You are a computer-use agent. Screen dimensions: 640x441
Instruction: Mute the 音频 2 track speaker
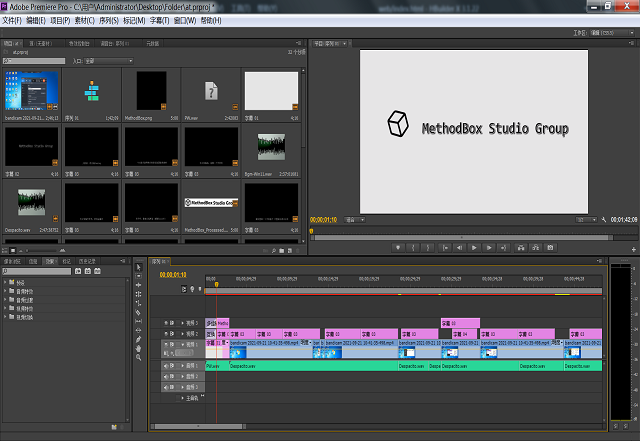pos(166,376)
